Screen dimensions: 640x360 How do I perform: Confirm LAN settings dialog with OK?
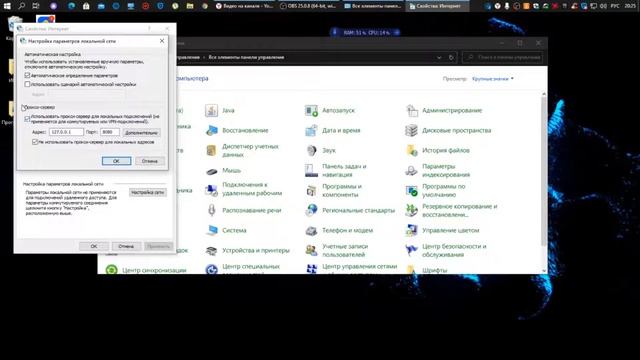116,161
